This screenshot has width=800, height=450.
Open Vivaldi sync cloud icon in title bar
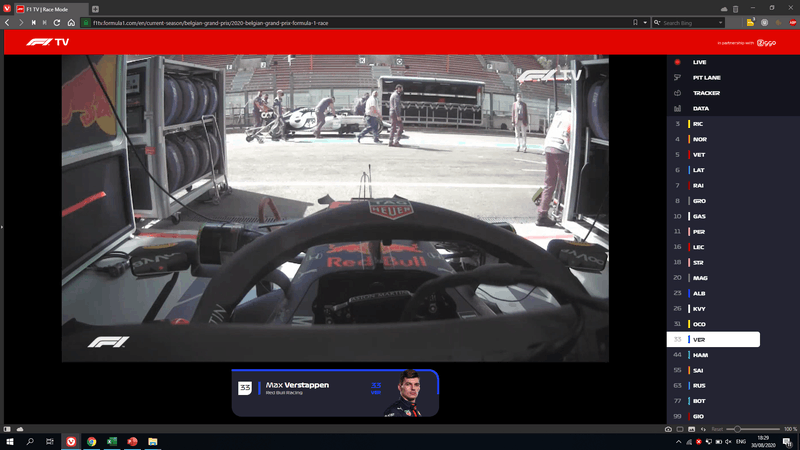click(x=724, y=9)
